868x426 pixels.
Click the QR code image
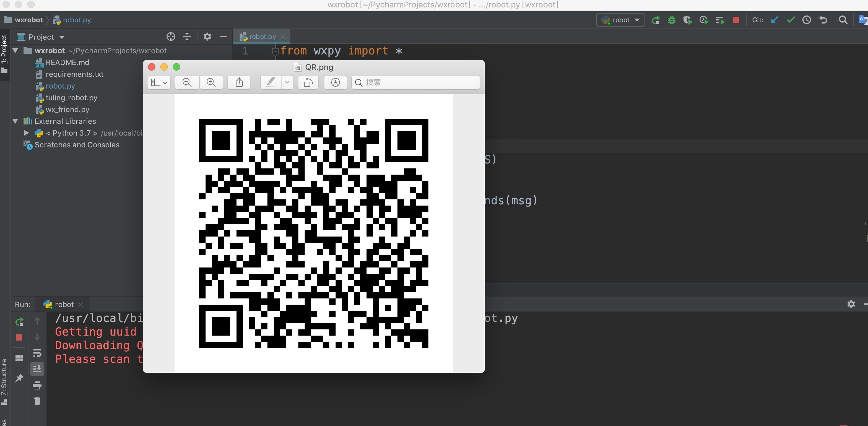(x=314, y=233)
